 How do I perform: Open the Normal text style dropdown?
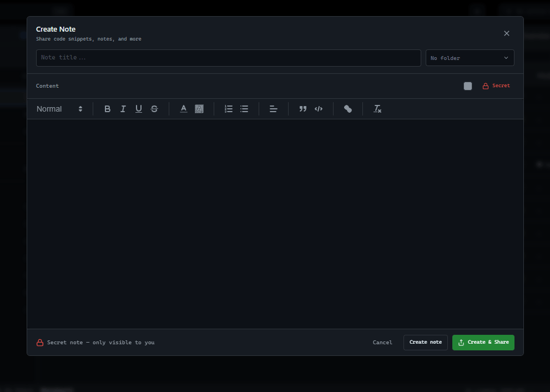click(58, 109)
